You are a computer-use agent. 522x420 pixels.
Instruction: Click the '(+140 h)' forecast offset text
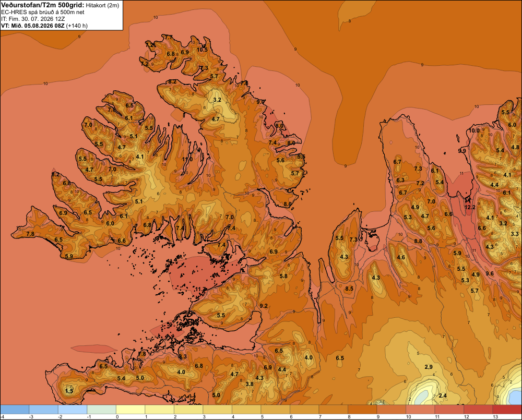pyautogui.click(x=77, y=26)
